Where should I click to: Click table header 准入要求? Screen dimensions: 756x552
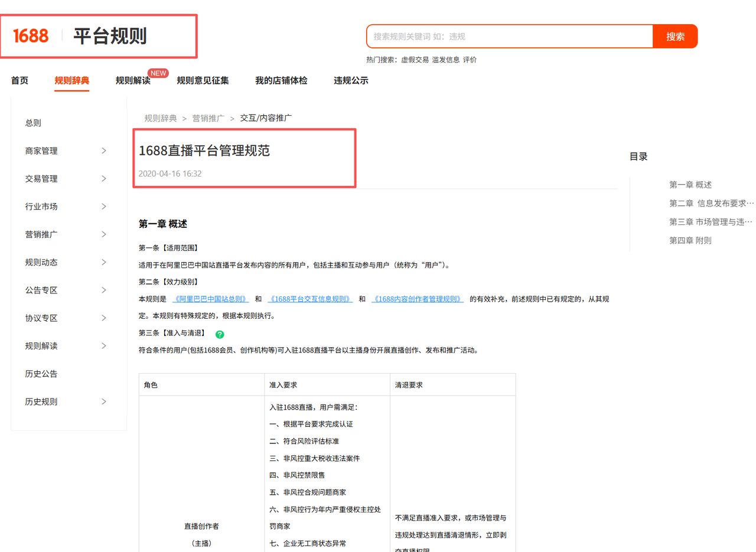click(283, 384)
